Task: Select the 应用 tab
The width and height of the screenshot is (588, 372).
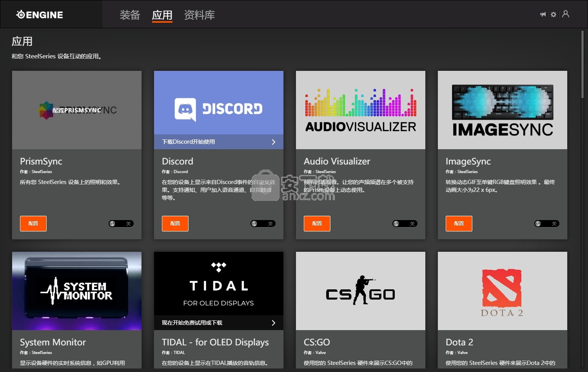Action: (x=162, y=15)
